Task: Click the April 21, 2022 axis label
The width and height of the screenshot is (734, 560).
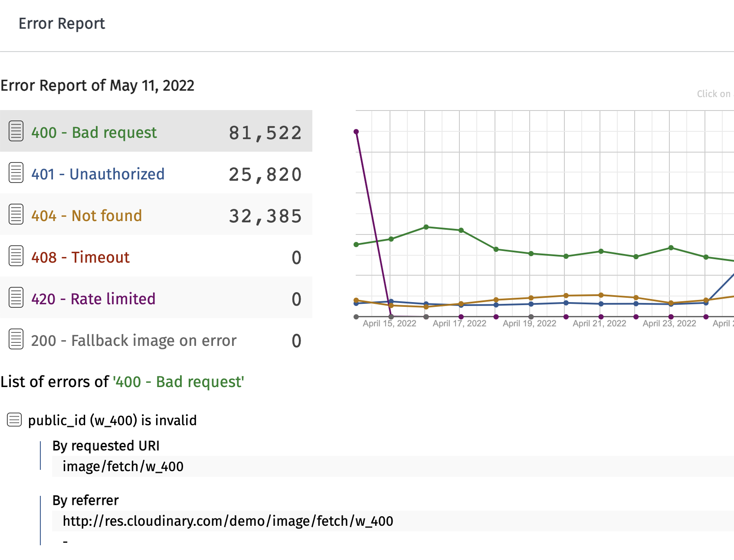Action: pyautogui.click(x=599, y=323)
